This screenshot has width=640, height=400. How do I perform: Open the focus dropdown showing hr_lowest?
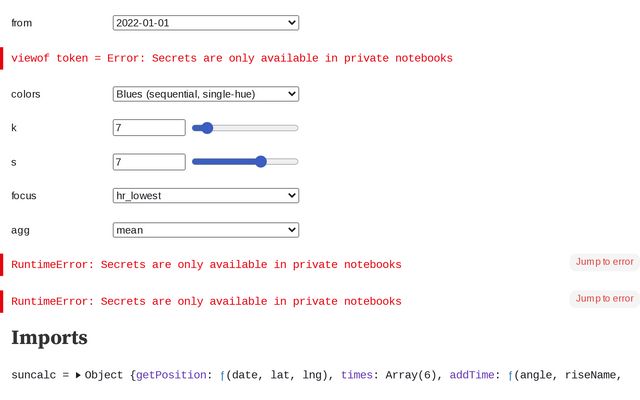[206, 196]
